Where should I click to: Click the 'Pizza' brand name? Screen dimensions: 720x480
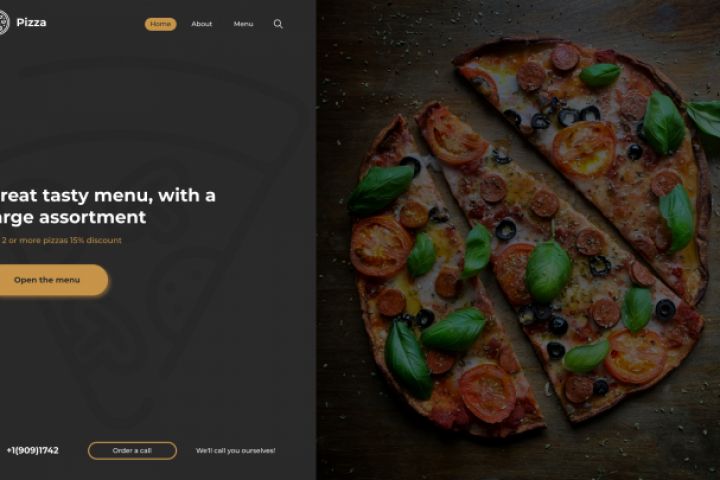point(31,23)
